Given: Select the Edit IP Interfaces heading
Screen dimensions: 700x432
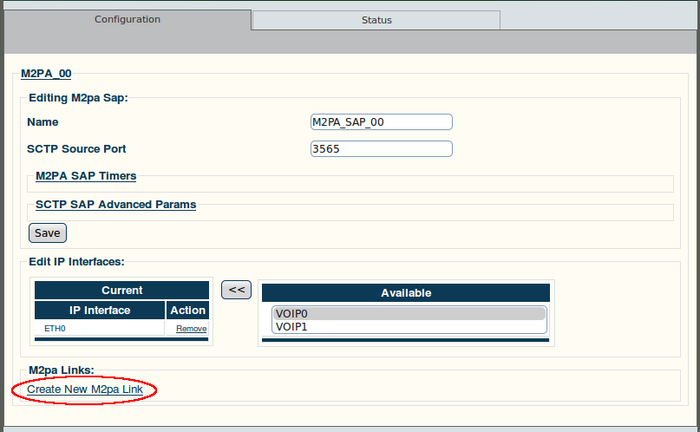Looking at the screenshot, I should [x=76, y=262].
